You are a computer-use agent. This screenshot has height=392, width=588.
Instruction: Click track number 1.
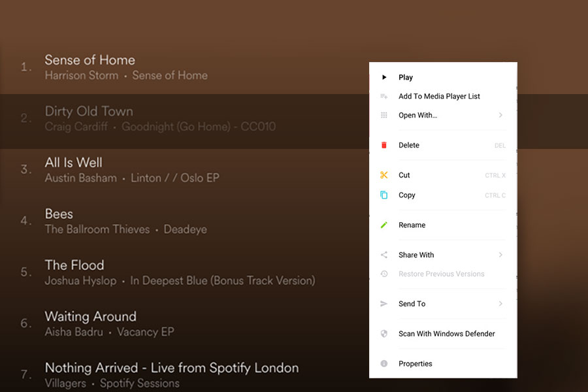[x=25, y=67]
